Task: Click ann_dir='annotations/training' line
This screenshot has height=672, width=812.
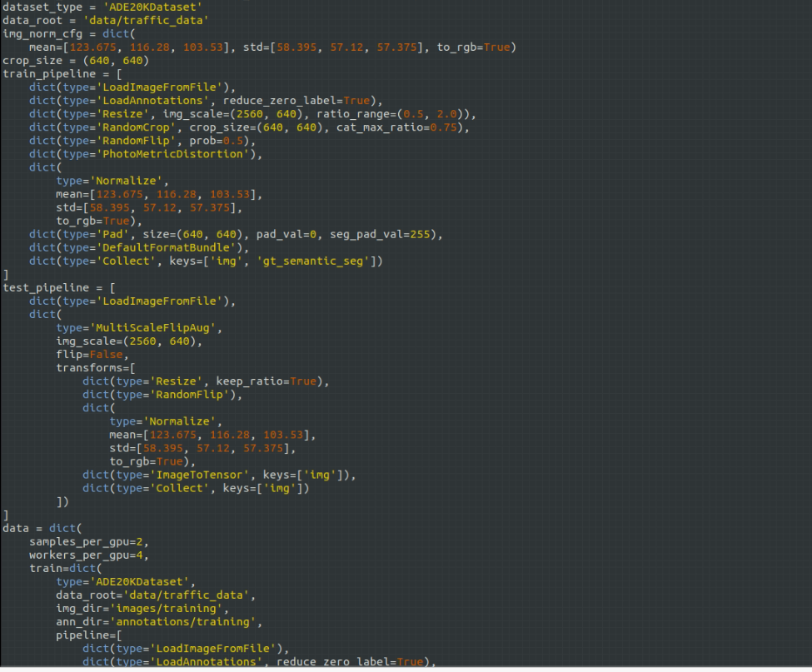Action: pyautogui.click(x=159, y=622)
